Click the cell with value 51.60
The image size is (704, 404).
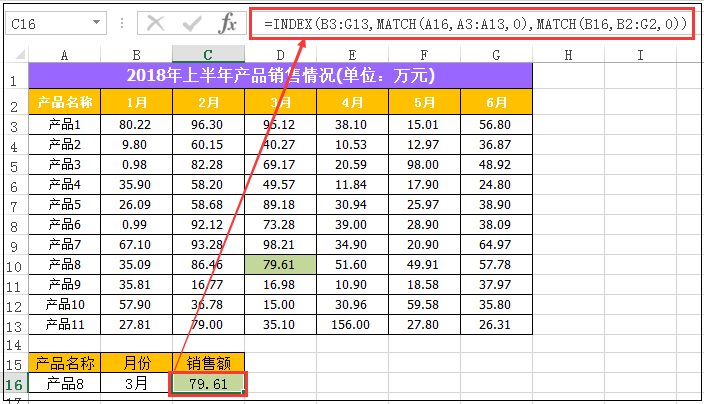tap(352, 264)
